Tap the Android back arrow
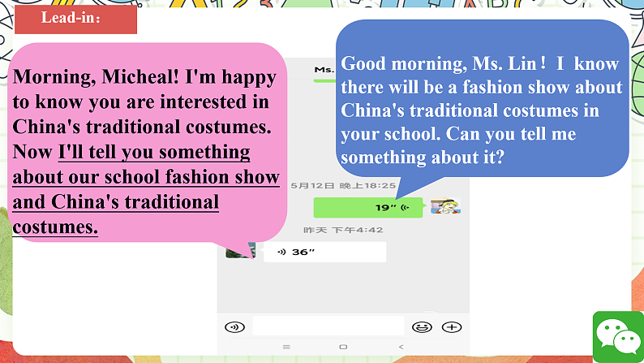644x363 pixels. tap(401, 347)
